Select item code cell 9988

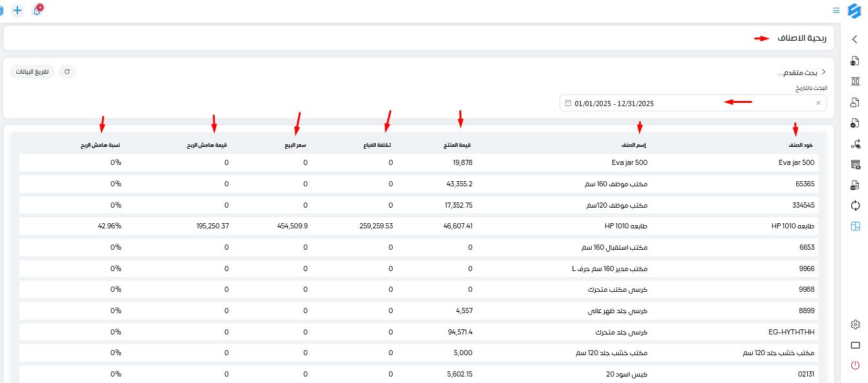click(x=807, y=289)
